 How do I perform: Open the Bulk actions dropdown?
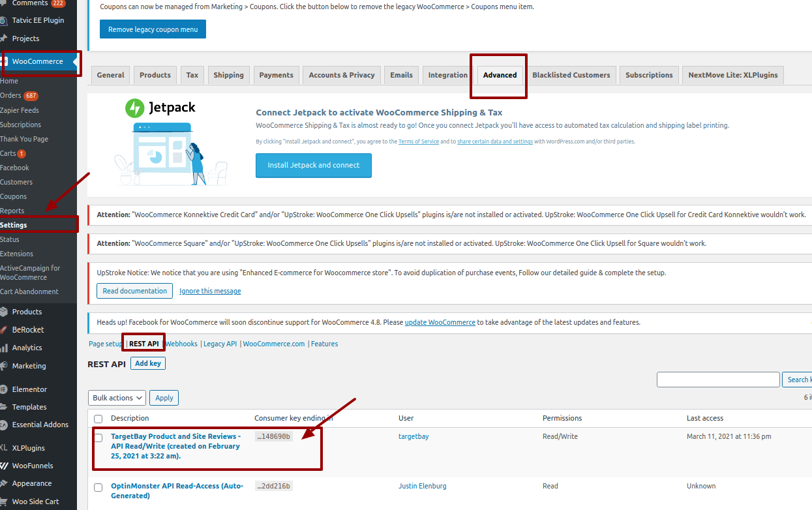(117, 398)
